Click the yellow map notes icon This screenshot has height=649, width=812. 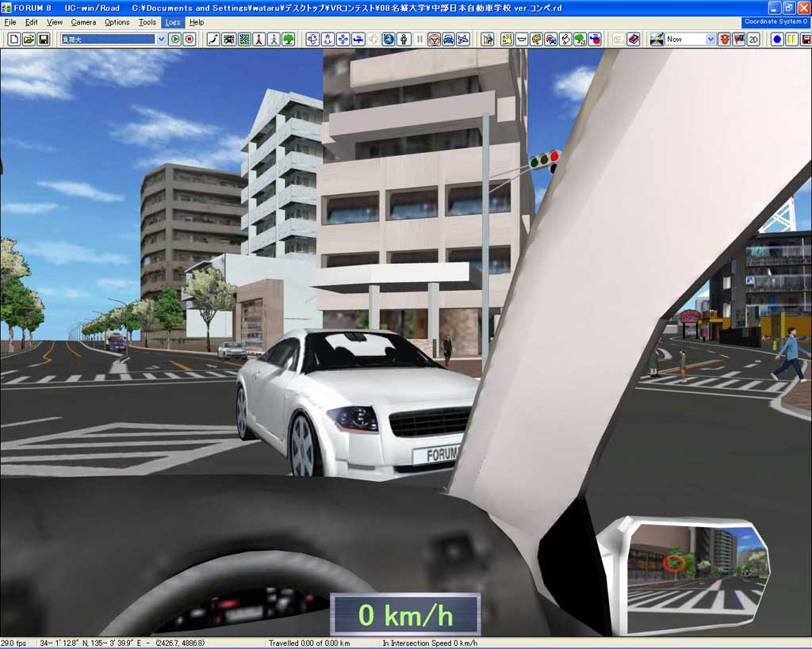coord(507,40)
